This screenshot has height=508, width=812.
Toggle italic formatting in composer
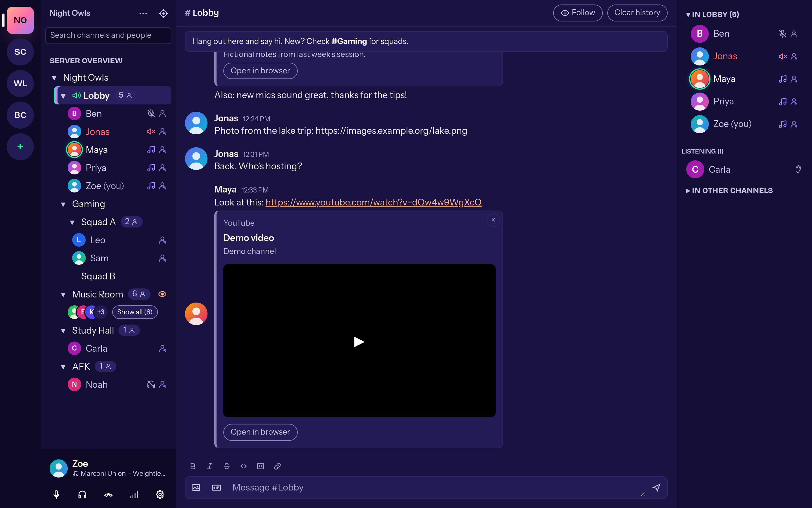click(x=210, y=466)
